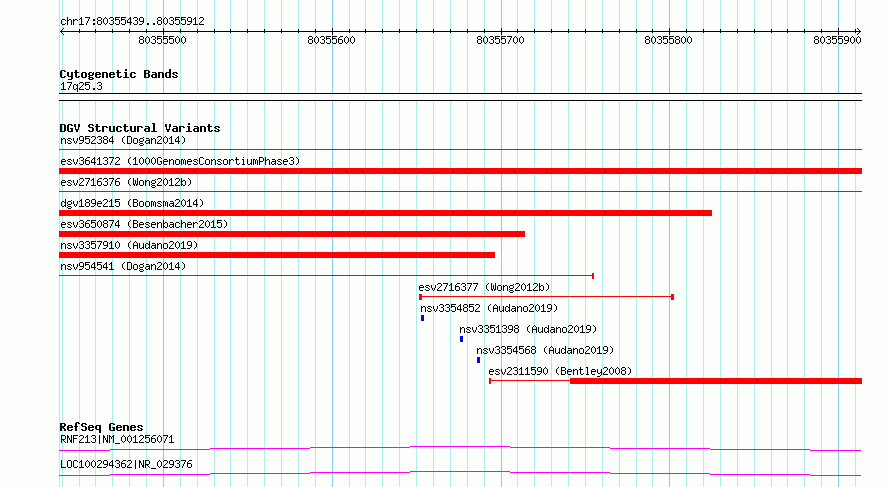The height and width of the screenshot is (487, 890).
Task: Click the thin red line under esv2716377
Action: pos(547,297)
